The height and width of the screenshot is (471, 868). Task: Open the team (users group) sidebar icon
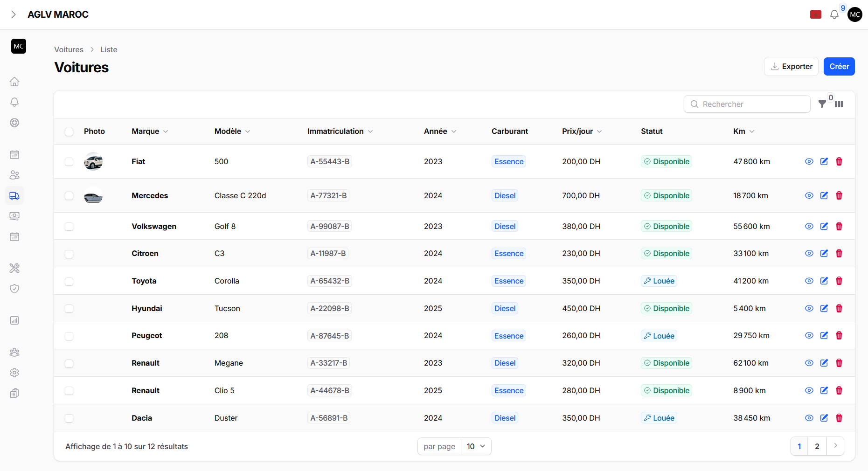click(14, 352)
